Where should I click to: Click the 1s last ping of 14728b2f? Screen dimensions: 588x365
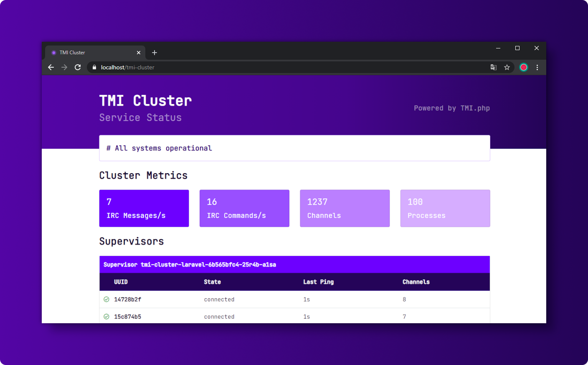[x=307, y=299]
